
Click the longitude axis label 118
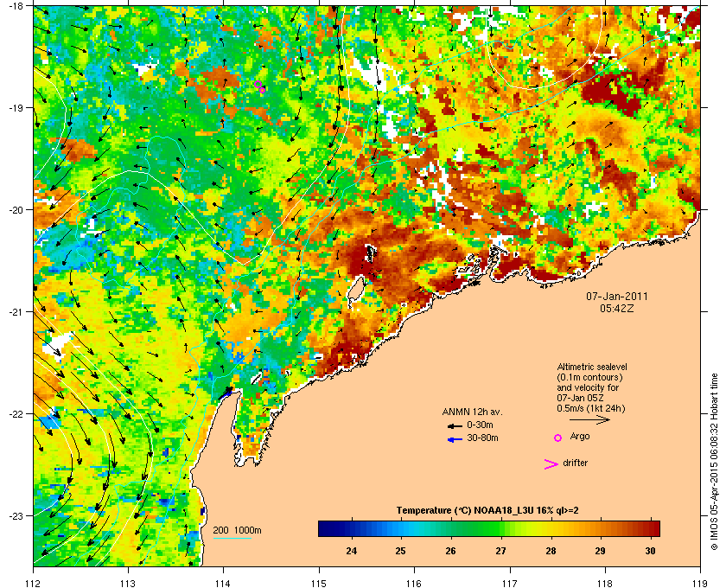coord(605,584)
